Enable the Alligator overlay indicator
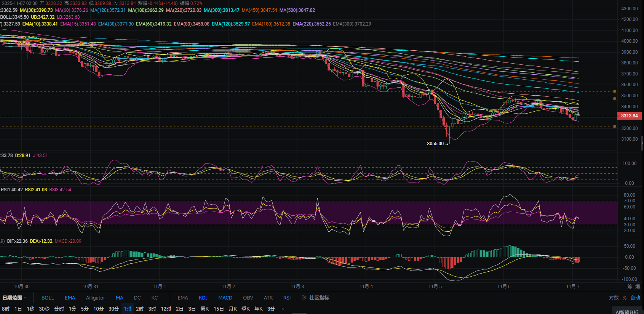The width and height of the screenshot is (644, 314). click(95, 298)
